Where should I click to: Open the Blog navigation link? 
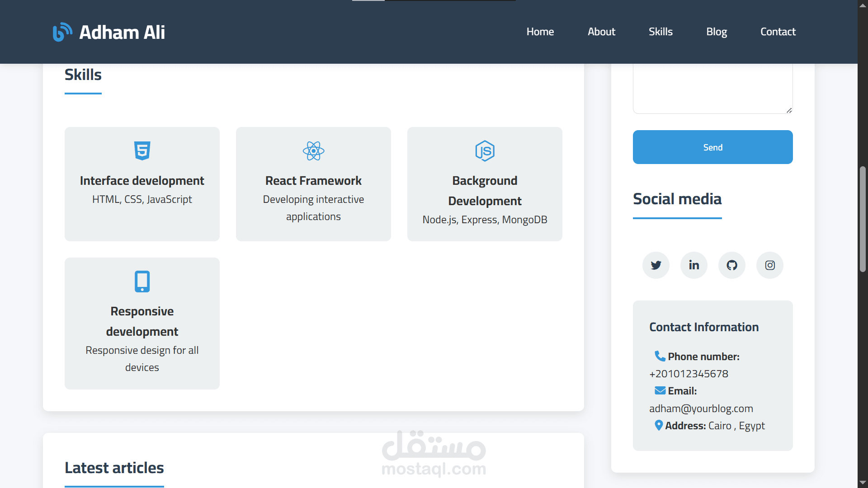(716, 32)
